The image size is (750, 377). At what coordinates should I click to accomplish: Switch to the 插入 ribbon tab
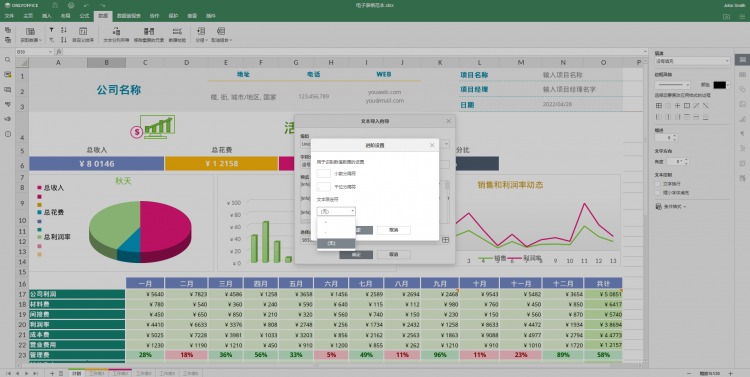pyautogui.click(x=46, y=16)
